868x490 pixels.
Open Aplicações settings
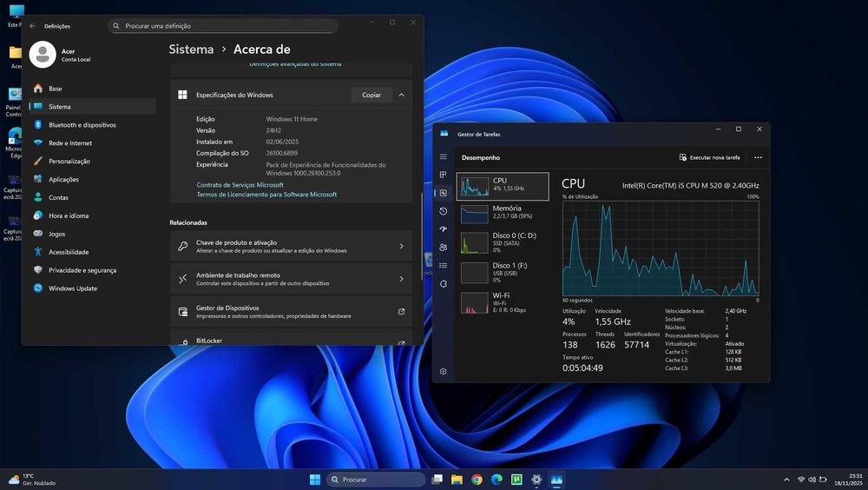(x=93, y=180)
